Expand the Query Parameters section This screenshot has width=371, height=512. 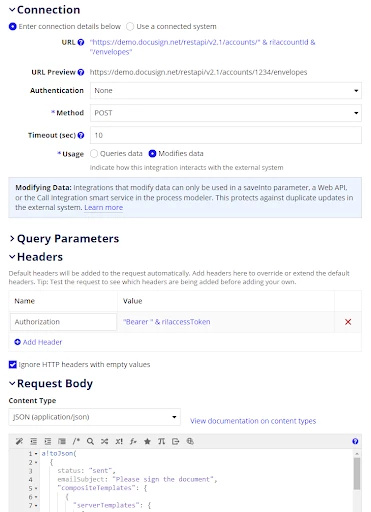[x=12, y=239]
